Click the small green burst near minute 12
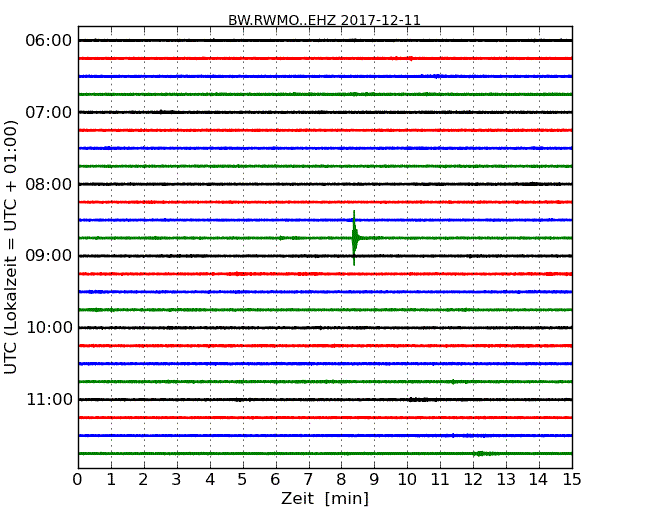The width and height of the screenshot is (650, 520). click(x=481, y=454)
